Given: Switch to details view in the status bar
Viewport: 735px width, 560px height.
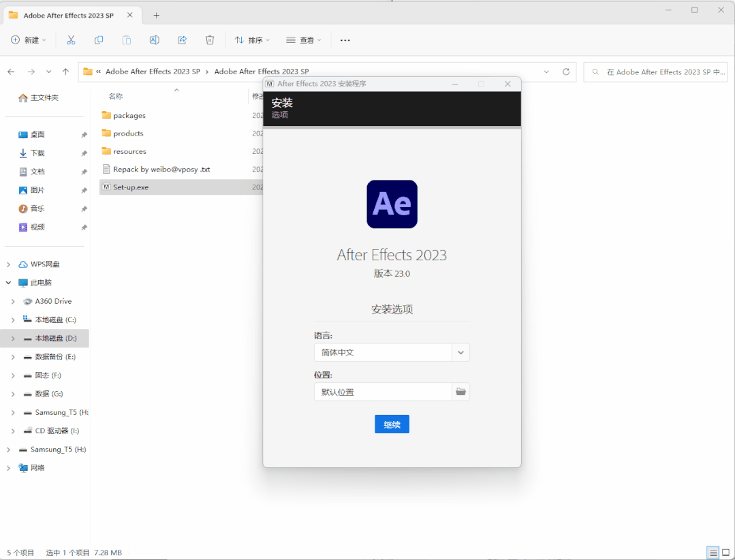Looking at the screenshot, I should pos(713,553).
